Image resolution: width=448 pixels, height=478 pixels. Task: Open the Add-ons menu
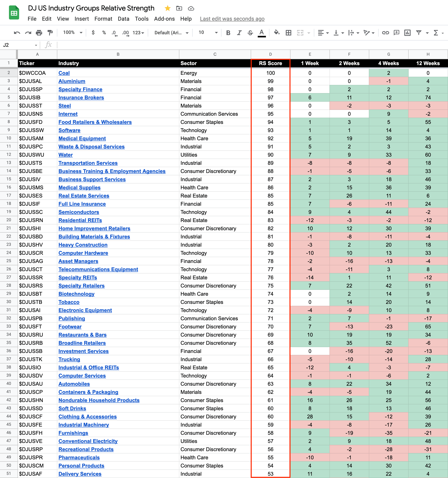point(164,19)
